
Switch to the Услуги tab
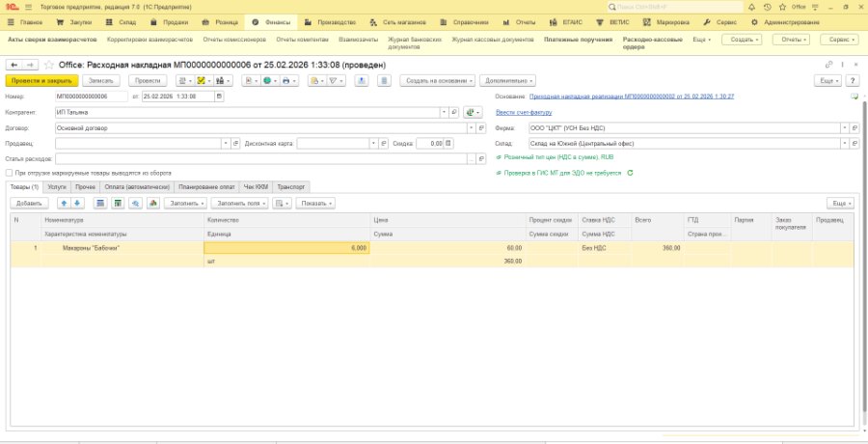click(57, 187)
